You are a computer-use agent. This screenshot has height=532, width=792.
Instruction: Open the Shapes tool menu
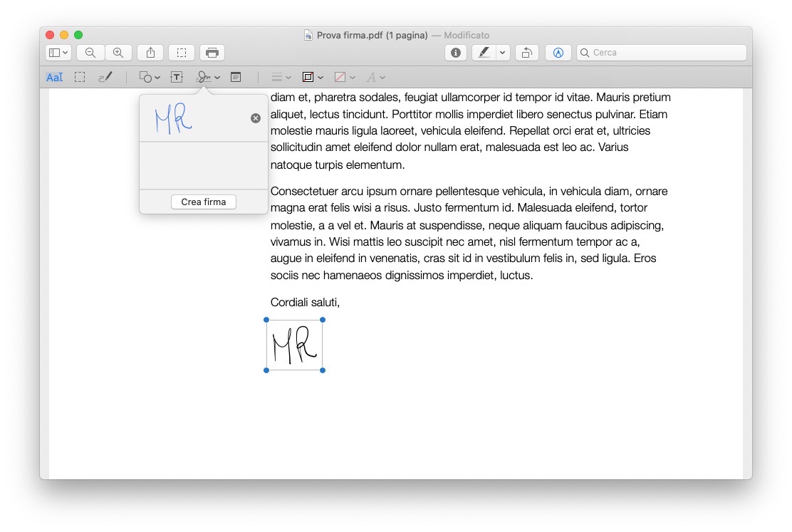coord(150,78)
